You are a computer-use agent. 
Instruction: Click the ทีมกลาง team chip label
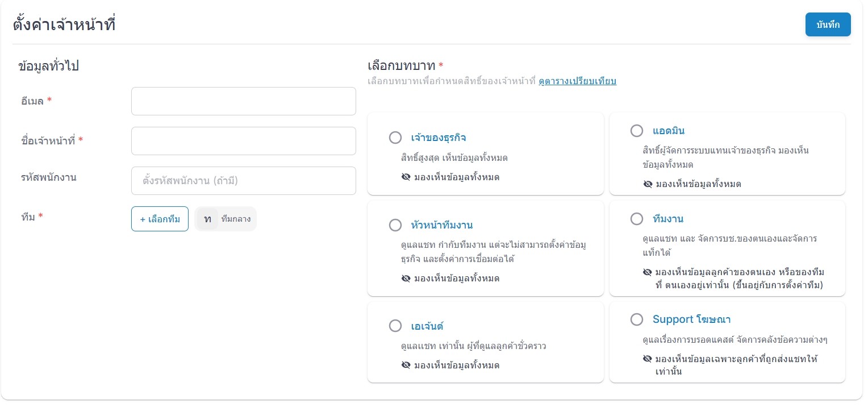point(236,219)
